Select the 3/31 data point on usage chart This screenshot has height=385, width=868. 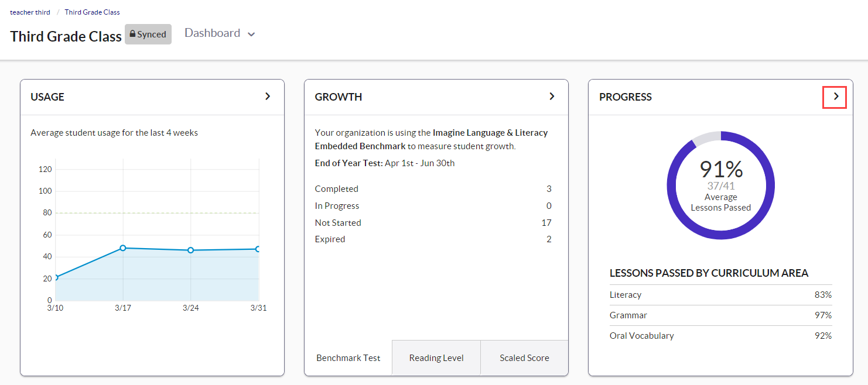[x=258, y=248]
